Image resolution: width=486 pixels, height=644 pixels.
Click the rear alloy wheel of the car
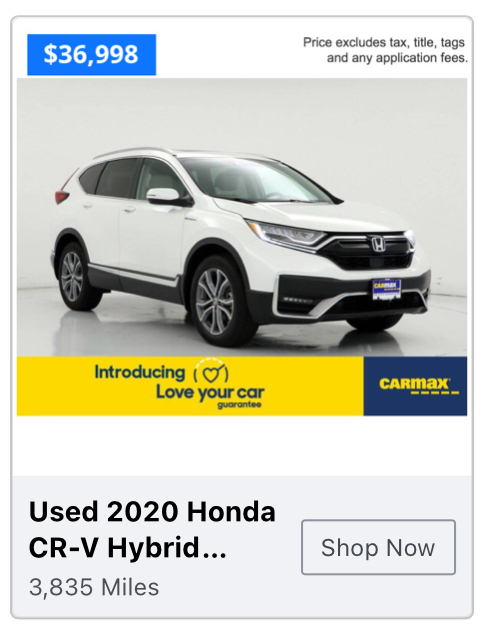click(x=74, y=276)
